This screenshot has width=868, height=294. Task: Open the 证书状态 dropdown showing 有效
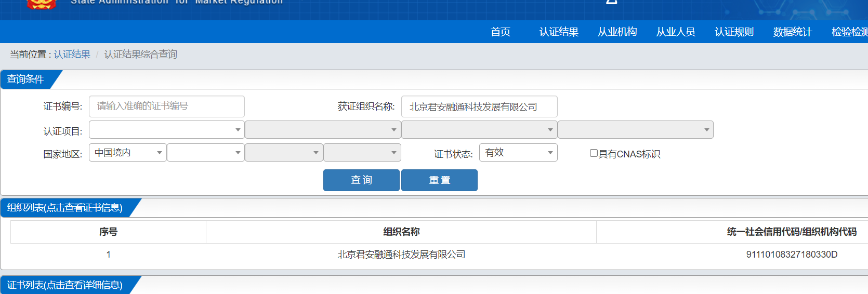pos(518,153)
